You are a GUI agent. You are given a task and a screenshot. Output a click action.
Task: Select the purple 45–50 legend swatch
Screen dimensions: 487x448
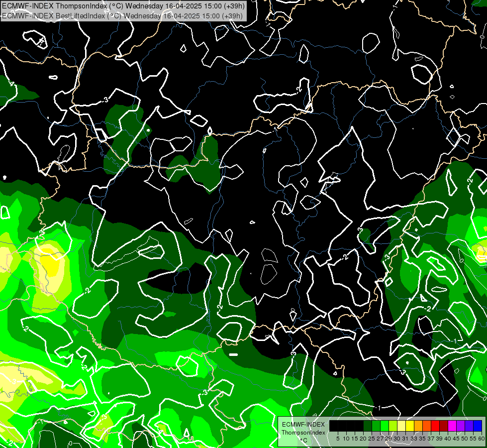tap(461, 426)
